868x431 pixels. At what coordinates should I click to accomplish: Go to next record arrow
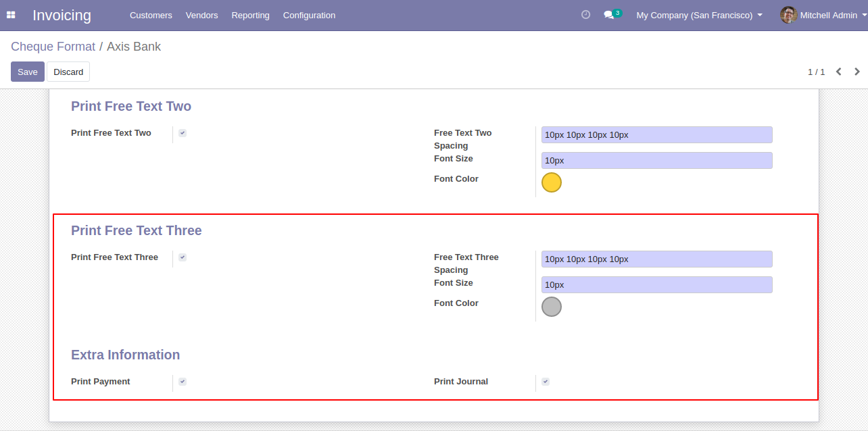pos(857,72)
